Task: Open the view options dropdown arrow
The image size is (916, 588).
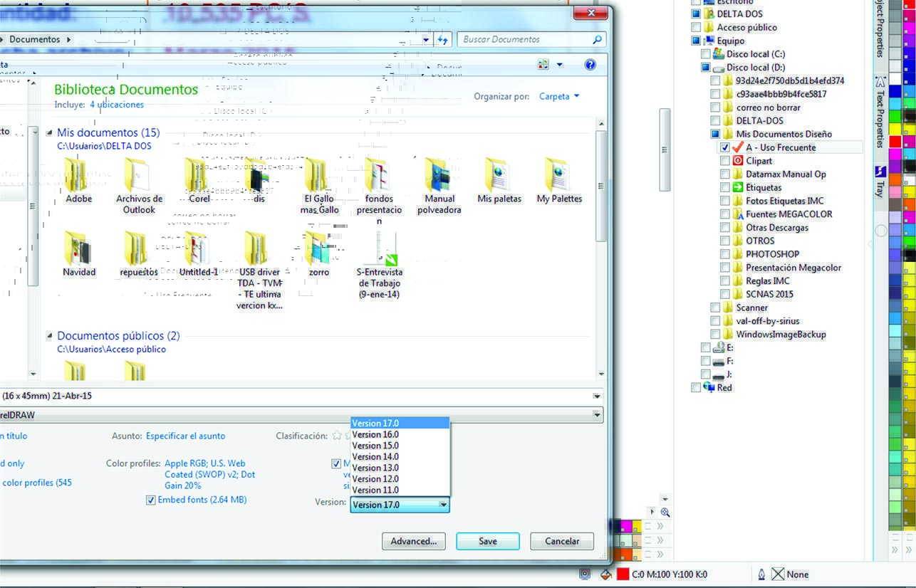Action: point(560,65)
